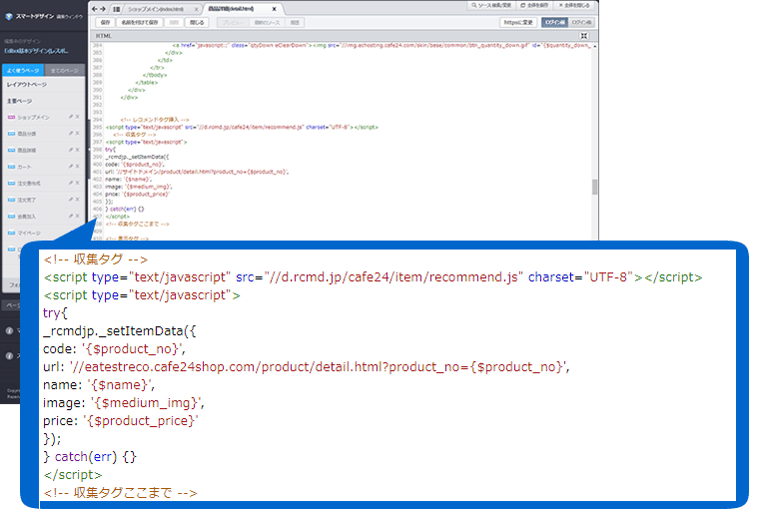
Task: Close the ショップメイン(index.html) tab with its X
Action: click(x=196, y=9)
